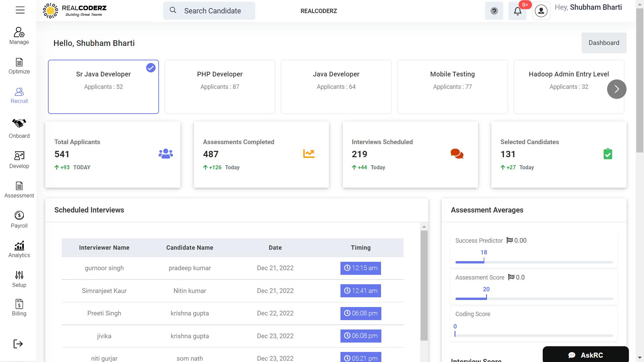Open the Payroll dollar icon
This screenshot has height=362, width=644.
pyautogui.click(x=19, y=215)
